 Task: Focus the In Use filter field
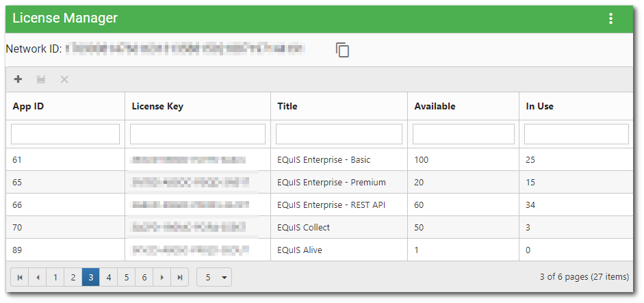576,134
